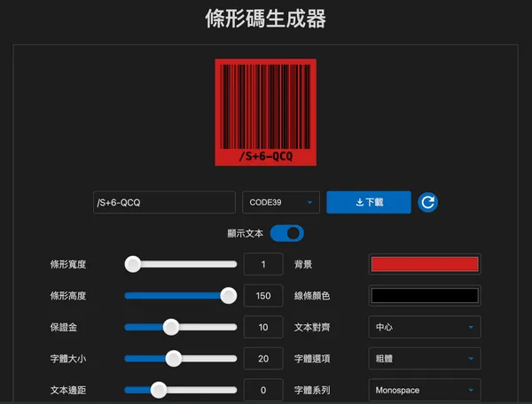Click the 保證金 label
The height and width of the screenshot is (404, 532).
(64, 328)
